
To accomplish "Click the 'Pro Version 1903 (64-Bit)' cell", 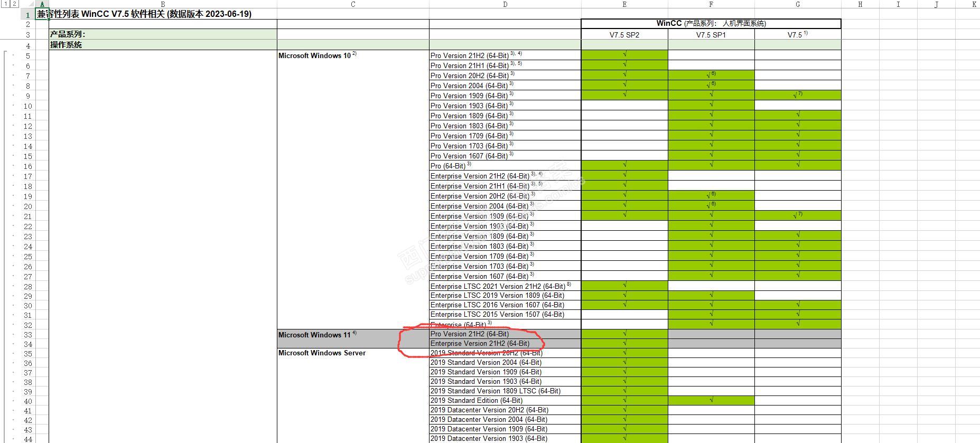I will click(505, 106).
